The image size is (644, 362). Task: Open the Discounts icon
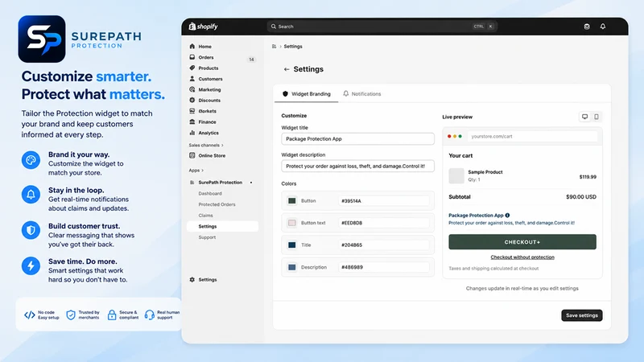[x=192, y=100]
